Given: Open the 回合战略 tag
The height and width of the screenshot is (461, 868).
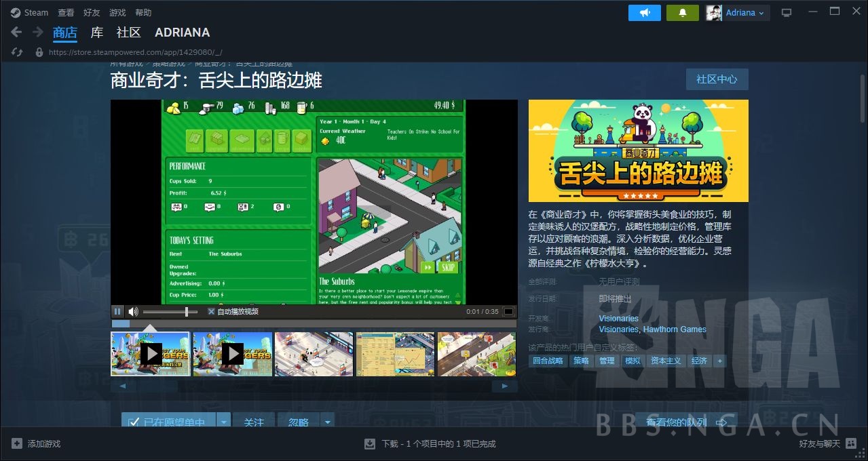Looking at the screenshot, I should tap(548, 361).
